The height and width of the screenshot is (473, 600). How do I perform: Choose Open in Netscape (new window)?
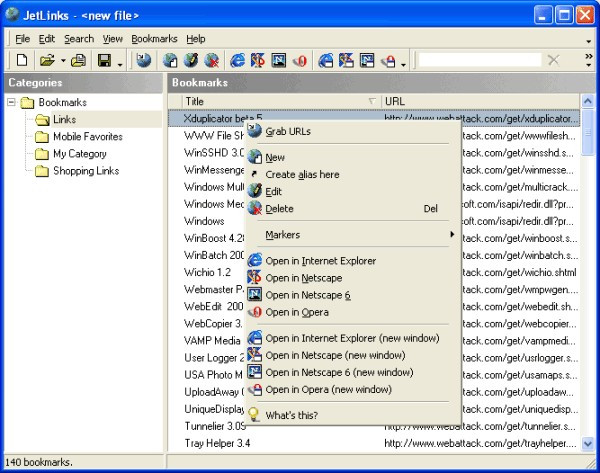click(x=353, y=356)
